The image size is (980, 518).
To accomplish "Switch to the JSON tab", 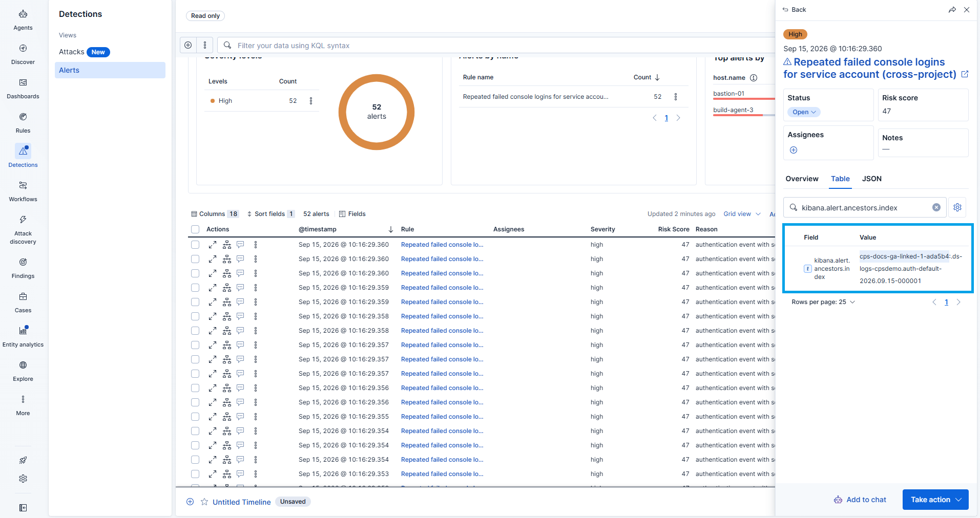I will (872, 179).
